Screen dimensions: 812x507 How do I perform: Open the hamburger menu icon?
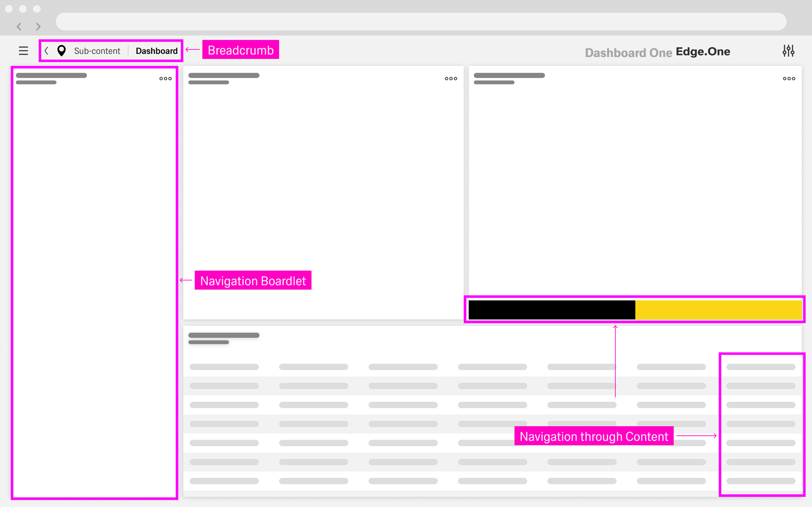click(x=23, y=51)
